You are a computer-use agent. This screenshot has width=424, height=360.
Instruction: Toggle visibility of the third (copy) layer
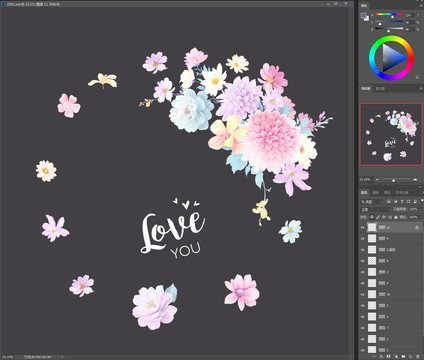363,250
